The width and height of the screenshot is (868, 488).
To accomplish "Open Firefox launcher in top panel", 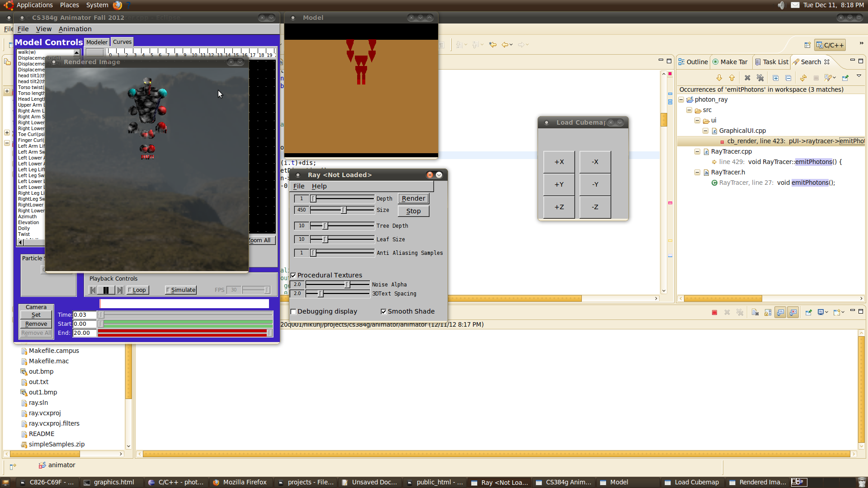I will [118, 5].
